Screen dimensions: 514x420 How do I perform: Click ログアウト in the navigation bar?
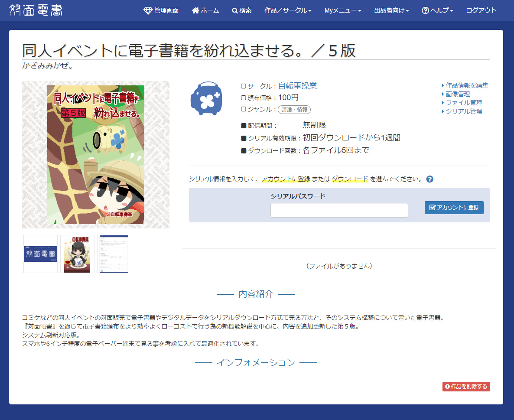481,10
